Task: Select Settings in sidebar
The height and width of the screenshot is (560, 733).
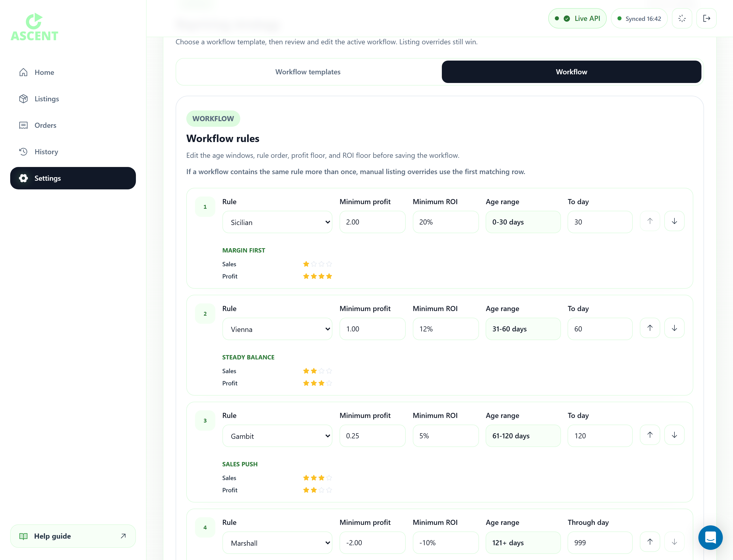Action: tap(73, 178)
